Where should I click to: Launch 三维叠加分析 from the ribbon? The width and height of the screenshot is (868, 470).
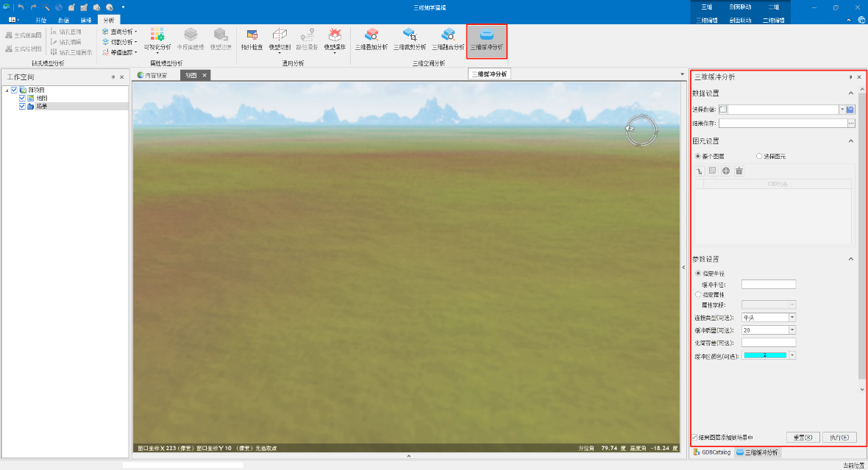pos(371,40)
